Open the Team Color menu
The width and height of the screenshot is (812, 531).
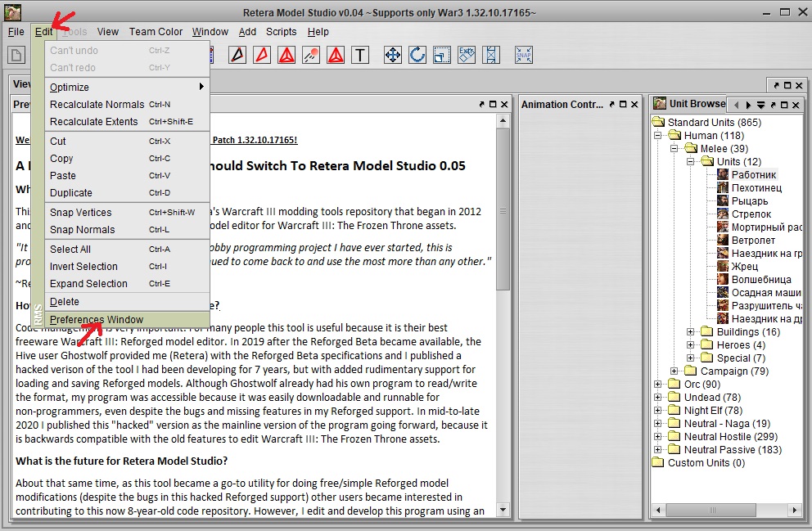point(156,32)
